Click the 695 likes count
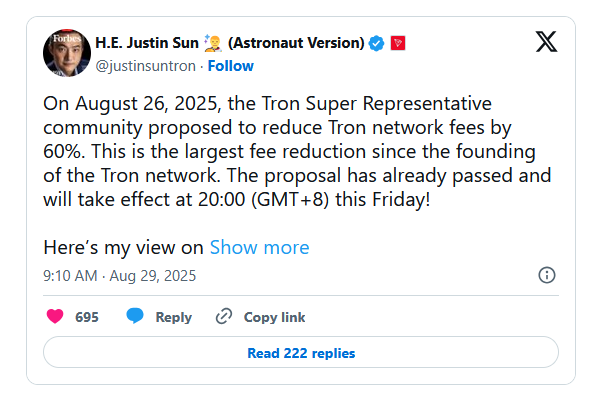The height and width of the screenshot is (398, 600). (87, 317)
